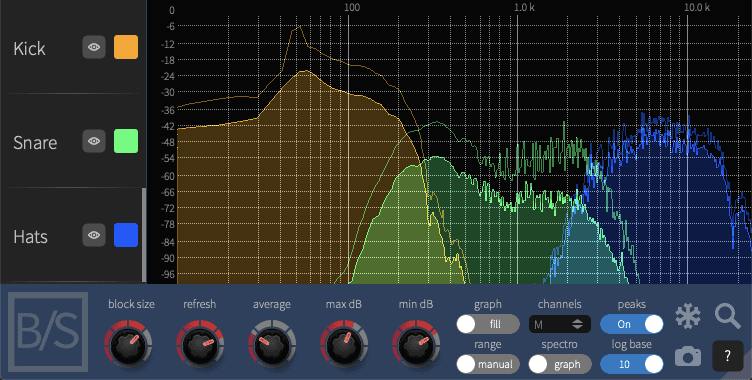The height and width of the screenshot is (380, 752).
Task: Click the magnifier zoom icon
Action: click(728, 316)
